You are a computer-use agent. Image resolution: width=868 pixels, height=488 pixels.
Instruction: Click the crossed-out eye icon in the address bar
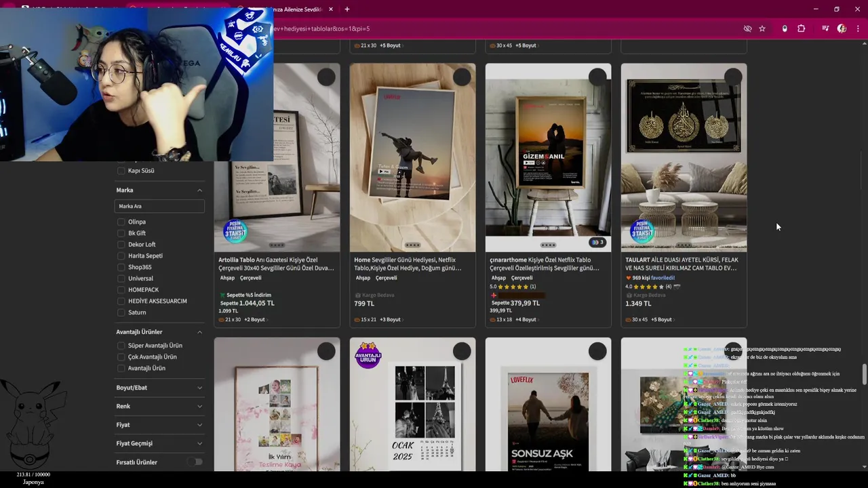click(747, 28)
